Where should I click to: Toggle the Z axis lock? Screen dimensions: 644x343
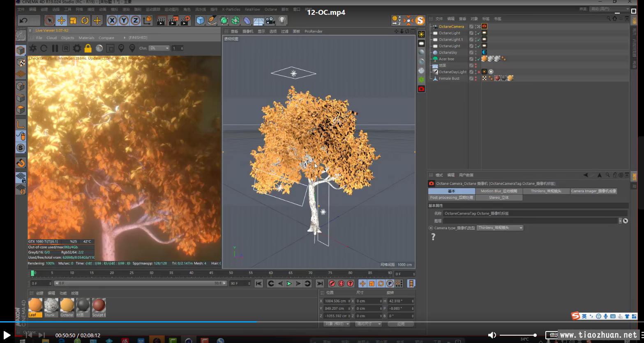pyautogui.click(x=136, y=20)
